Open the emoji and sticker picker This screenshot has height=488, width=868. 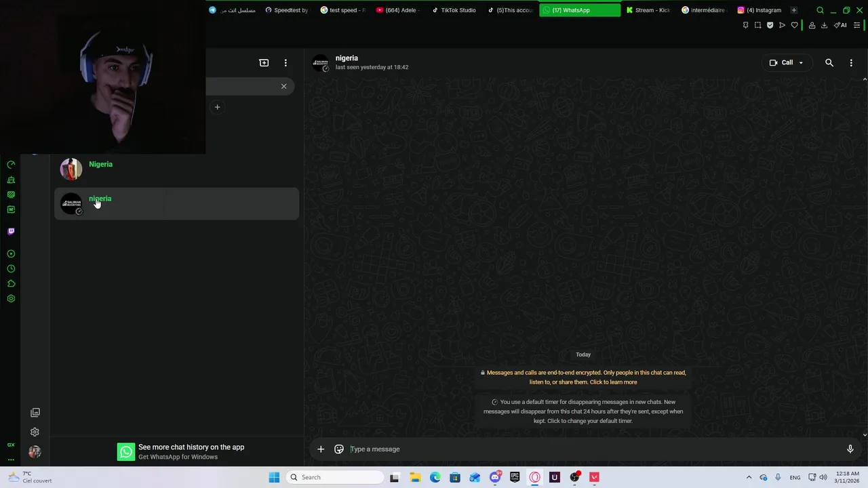pyautogui.click(x=339, y=449)
